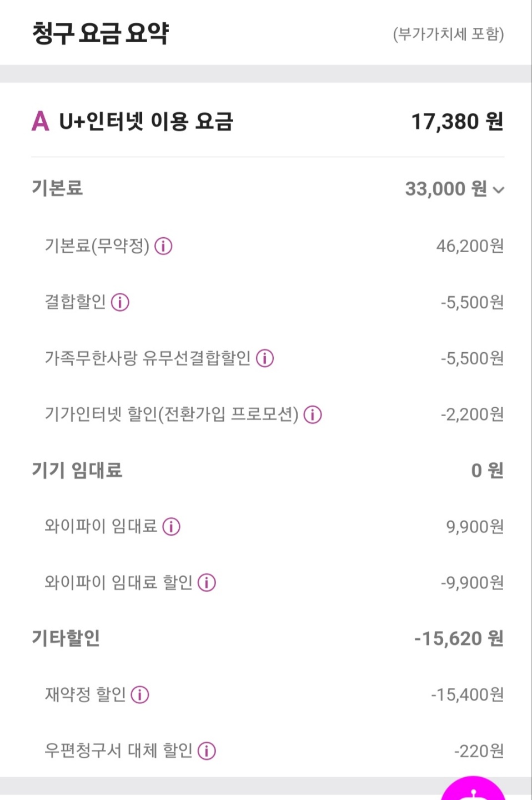Tap the 와이파이 임대료 할인 label
Image resolution: width=532 pixels, height=800 pixels.
coord(118,582)
